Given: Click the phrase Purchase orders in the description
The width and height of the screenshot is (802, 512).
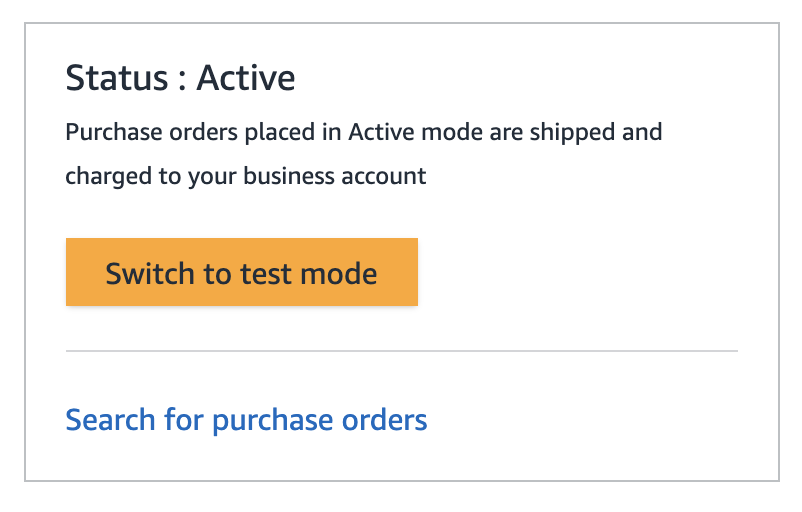Looking at the screenshot, I should tap(151, 132).
